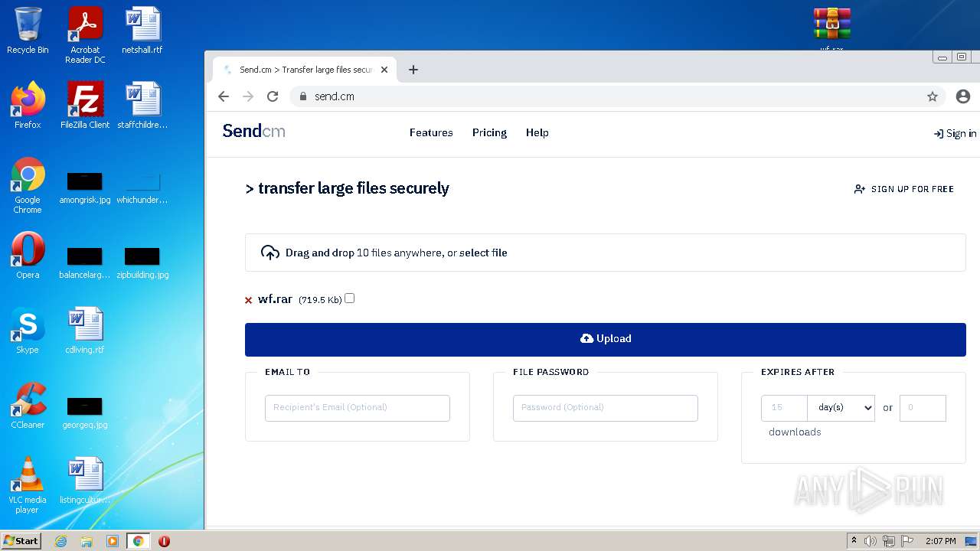Launch CCleaner desktop shortcut
Image resolution: width=980 pixels, height=551 pixels.
tap(28, 406)
